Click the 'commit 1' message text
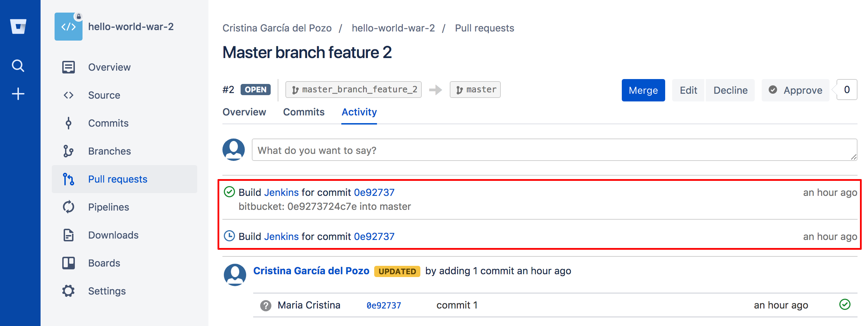 (x=457, y=305)
